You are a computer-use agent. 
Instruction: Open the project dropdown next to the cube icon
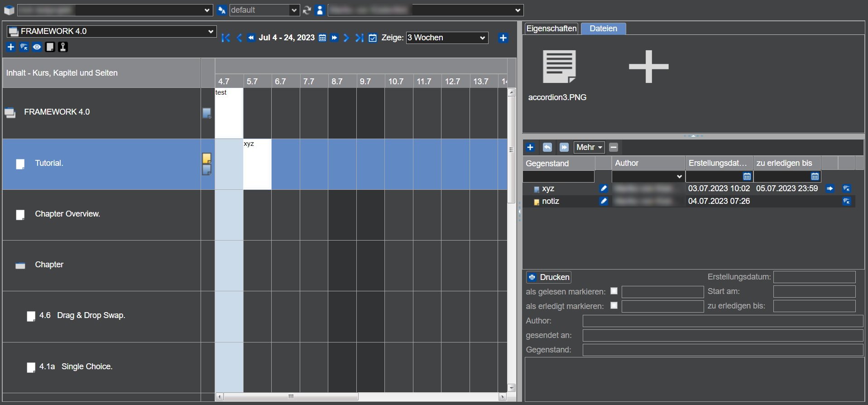(115, 10)
